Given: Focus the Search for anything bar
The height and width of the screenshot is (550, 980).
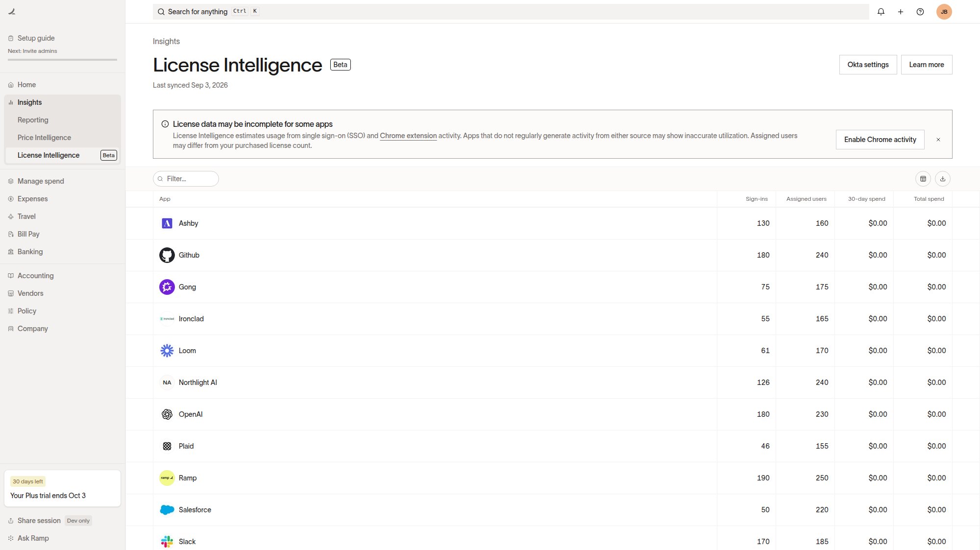Looking at the screenshot, I should 511,12.
